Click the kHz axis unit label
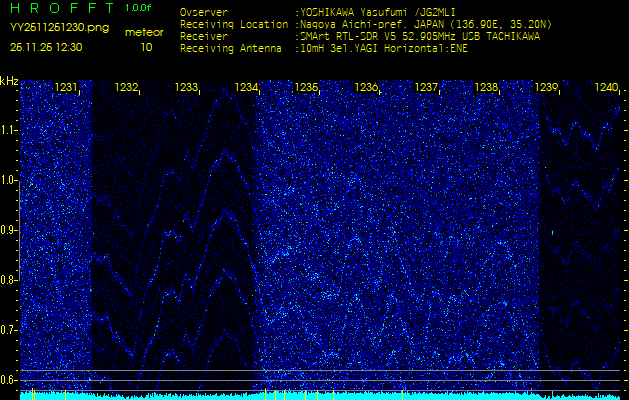Image resolution: width=629 pixels, height=400 pixels. pos(9,81)
